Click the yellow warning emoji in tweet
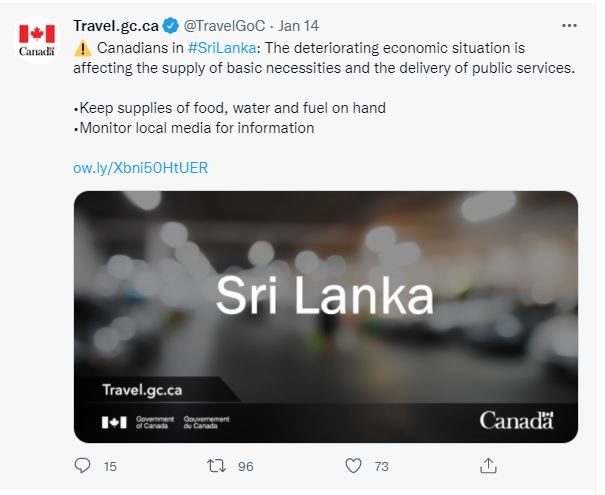 [83, 48]
